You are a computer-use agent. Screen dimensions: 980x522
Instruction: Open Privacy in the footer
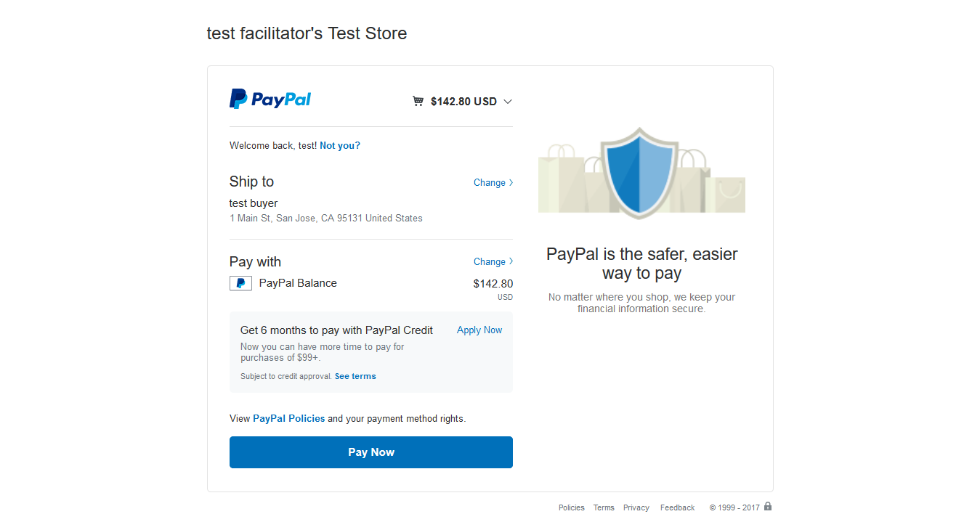[636, 507]
